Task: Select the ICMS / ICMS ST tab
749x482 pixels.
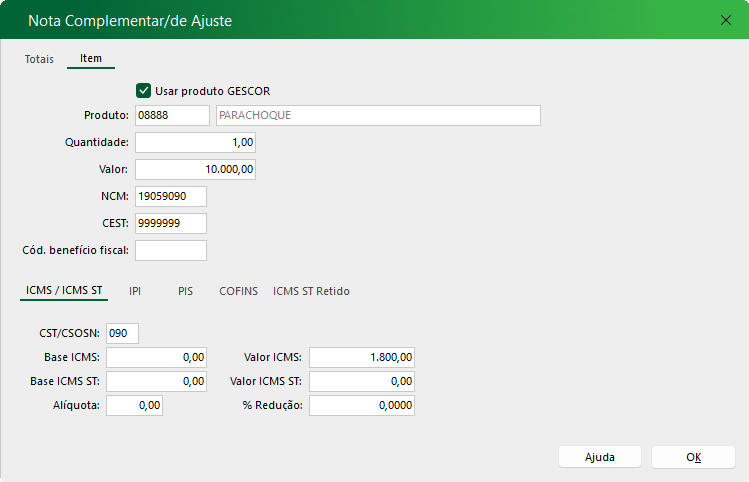Action: (x=63, y=291)
